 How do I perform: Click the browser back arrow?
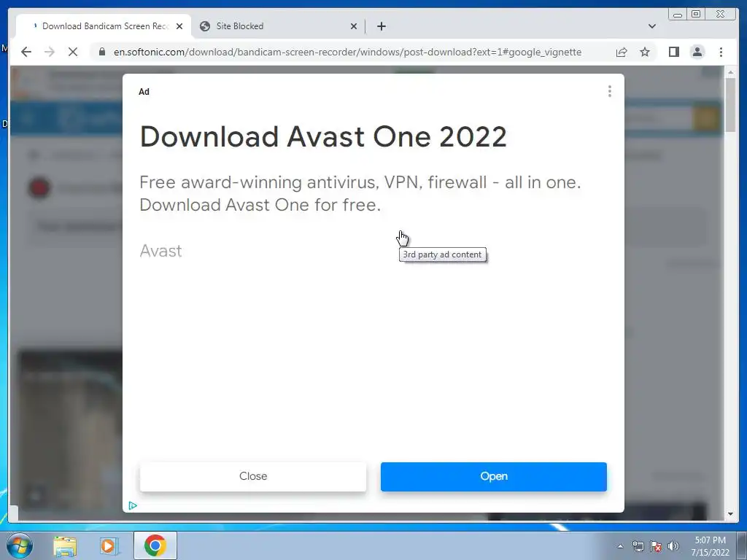(26, 52)
